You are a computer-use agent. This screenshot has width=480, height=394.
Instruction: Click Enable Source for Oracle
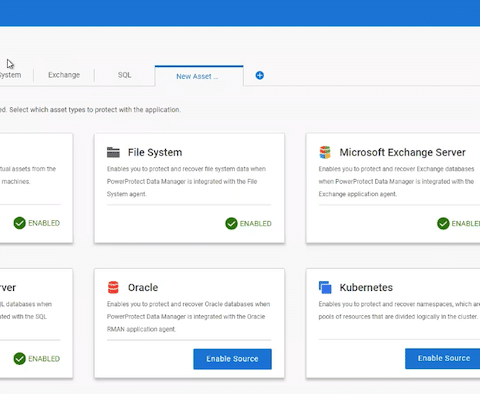[x=232, y=359]
